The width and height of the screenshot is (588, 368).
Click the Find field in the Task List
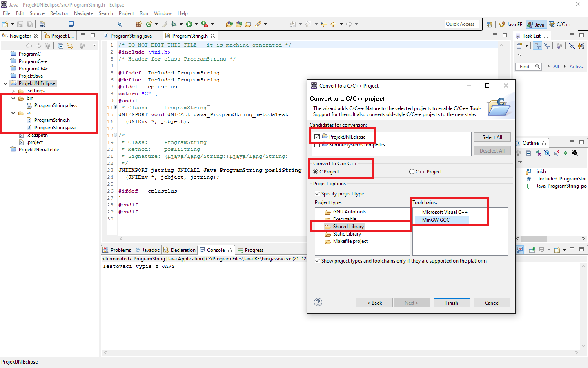tap(528, 66)
